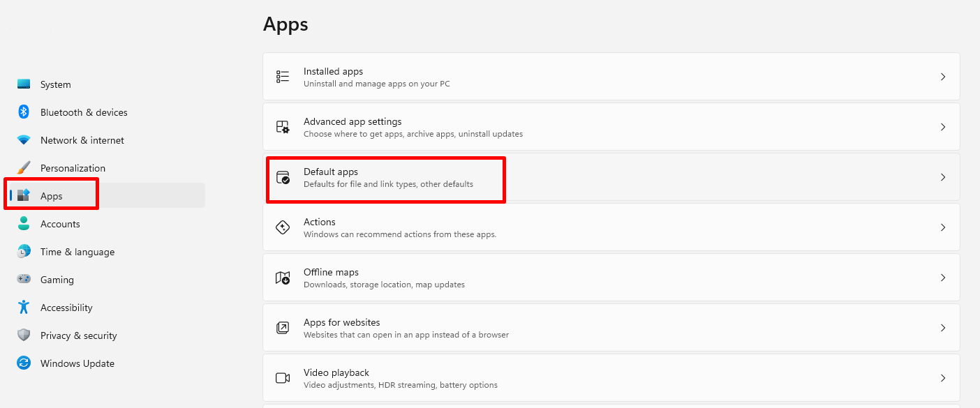Click 'Windows can recommend actions' description text
Image resolution: width=980 pixels, height=408 pixels.
[x=400, y=234]
